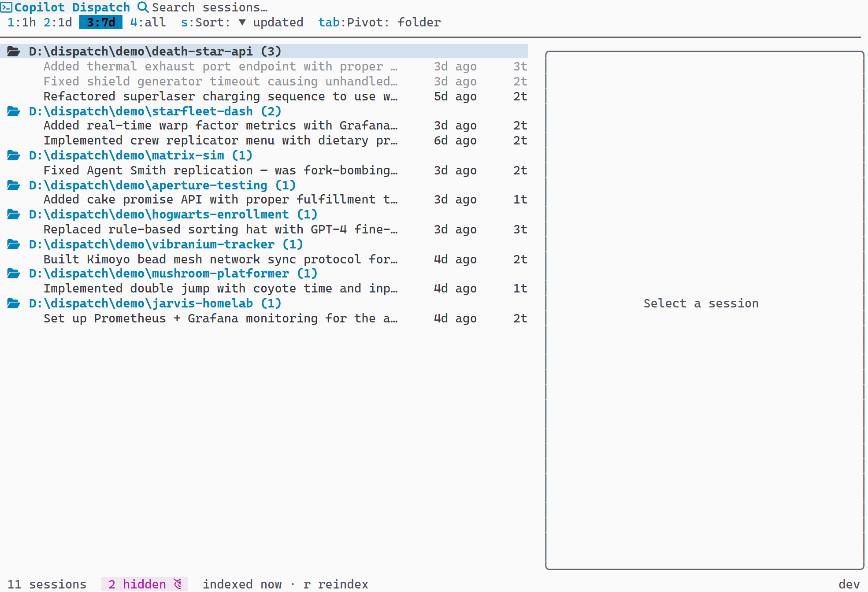Click the folder icon beside aperture-testing
This screenshot has height=592, width=868.
click(14, 185)
